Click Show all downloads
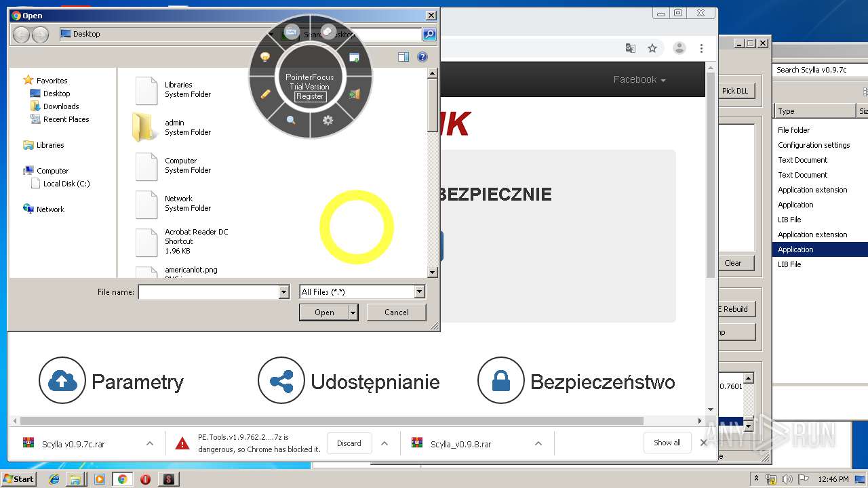 click(x=667, y=443)
